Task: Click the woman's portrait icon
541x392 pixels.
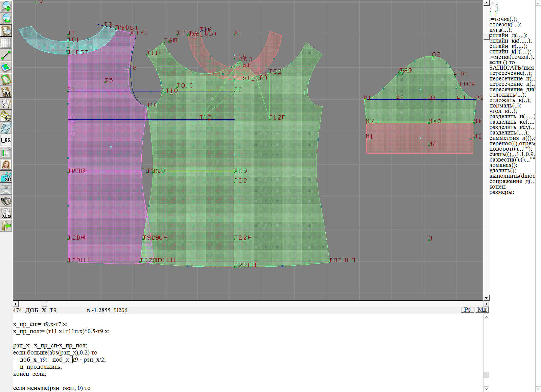Action: click(6, 165)
